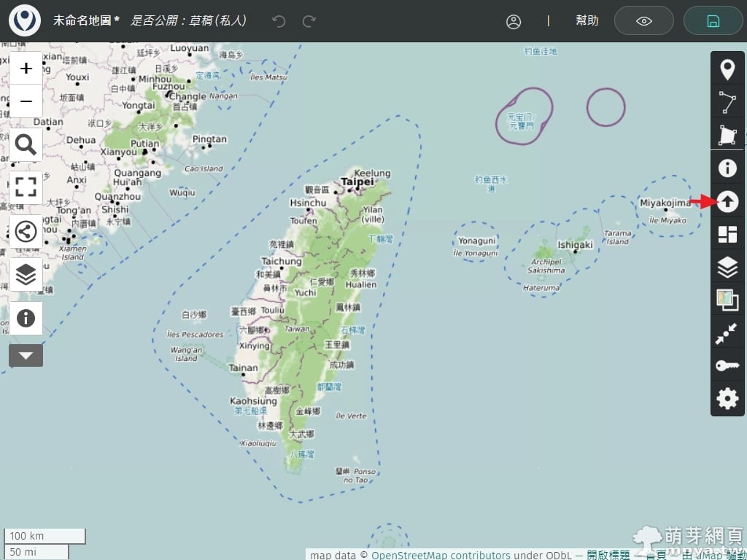This screenshot has width=747, height=560.
Task: Open the left layers browser control
Action: tap(26, 274)
